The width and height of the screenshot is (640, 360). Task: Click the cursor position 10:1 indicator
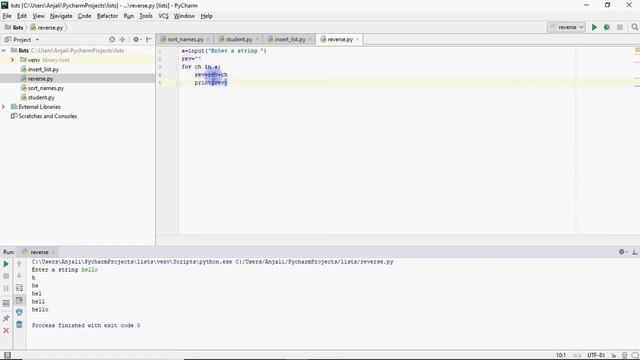pos(561,355)
